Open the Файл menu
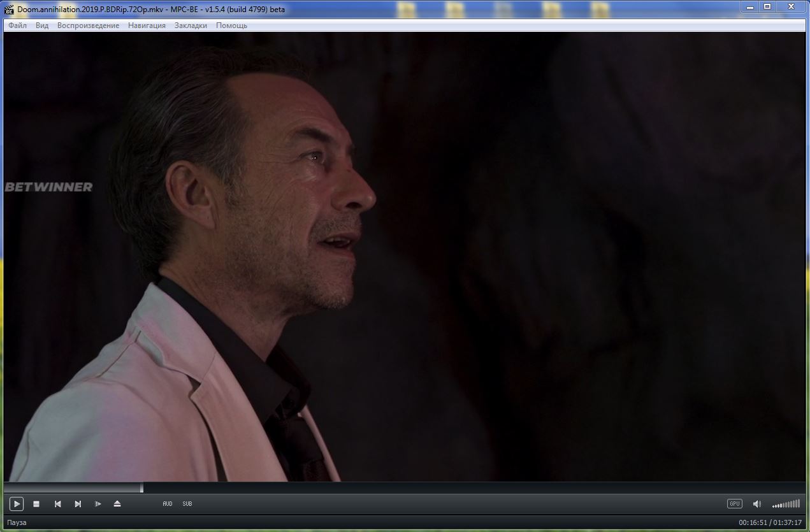 pyautogui.click(x=18, y=25)
